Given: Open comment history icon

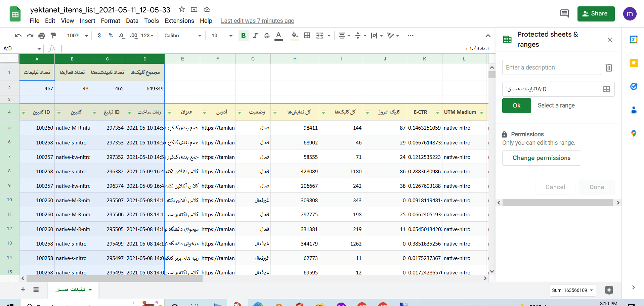Looking at the screenshot, I should [x=564, y=13].
